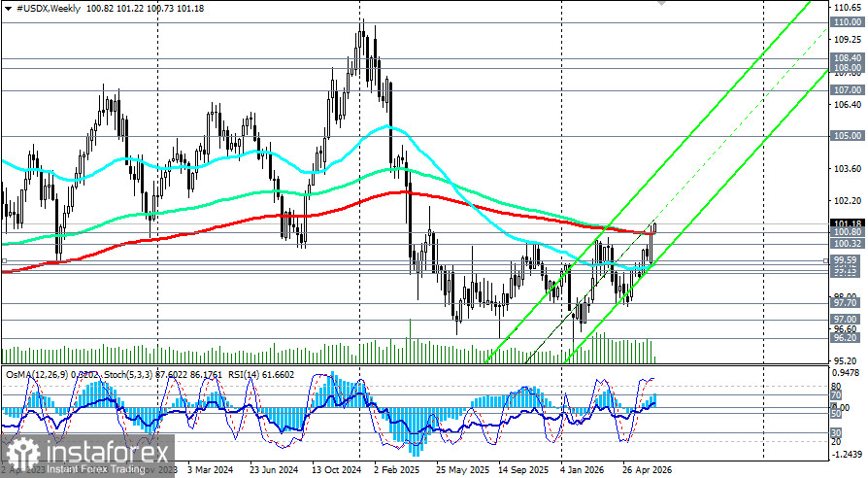Click the 26 Apr 2026 date label
This screenshot has height=478, width=868.
pyautogui.click(x=648, y=469)
